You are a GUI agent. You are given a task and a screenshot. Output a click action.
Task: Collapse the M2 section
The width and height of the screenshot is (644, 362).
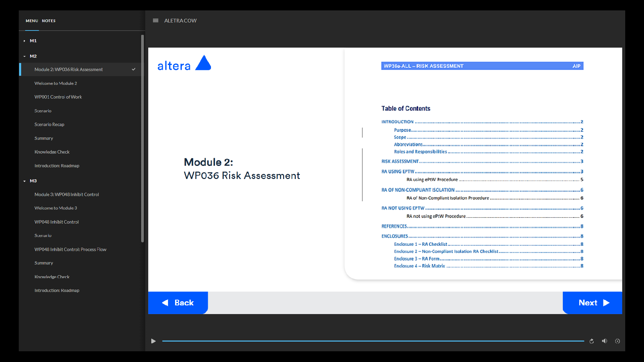[x=24, y=56]
